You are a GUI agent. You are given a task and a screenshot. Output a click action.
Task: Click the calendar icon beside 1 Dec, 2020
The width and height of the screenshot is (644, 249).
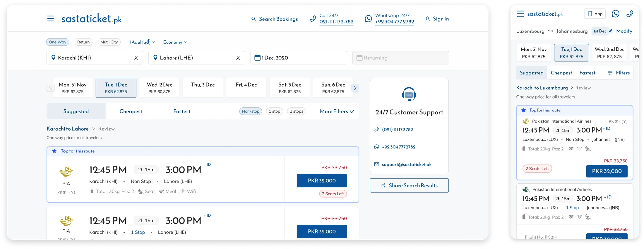[257, 58]
